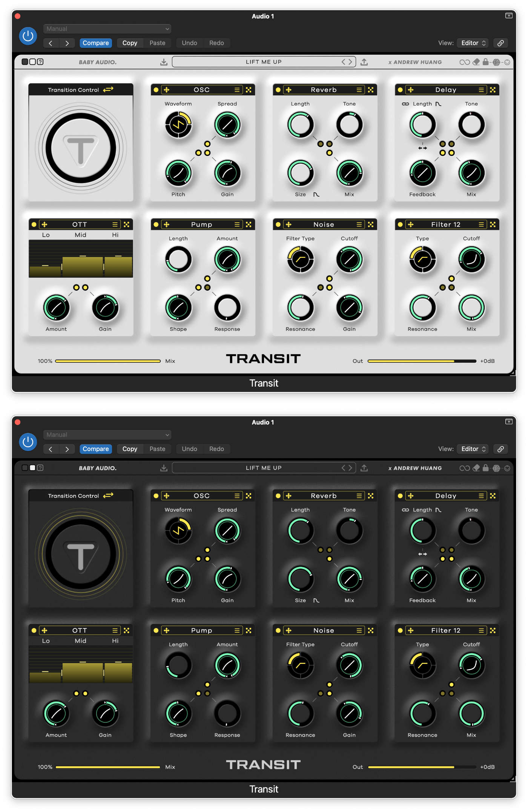Open OTT hamburger menu in dark-theme window
Image resolution: width=528 pixels, height=812 pixels.
(x=115, y=630)
